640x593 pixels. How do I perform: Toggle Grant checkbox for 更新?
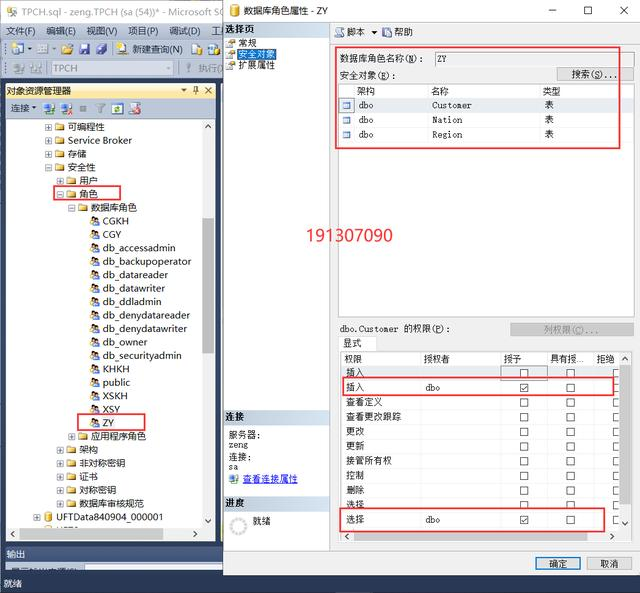pyautogui.click(x=524, y=446)
